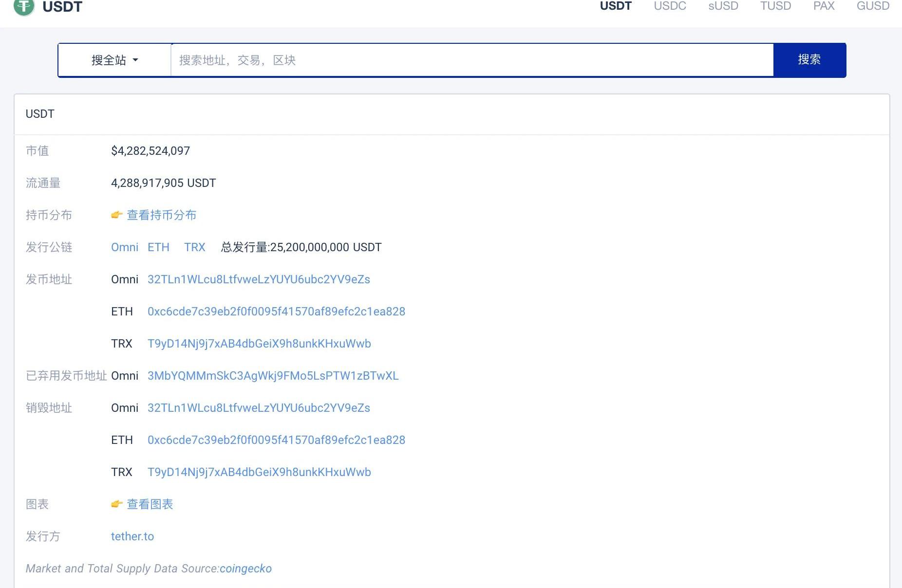The height and width of the screenshot is (588, 902).
Task: Open Omni burn address under 销毁地址
Action: [x=259, y=408]
